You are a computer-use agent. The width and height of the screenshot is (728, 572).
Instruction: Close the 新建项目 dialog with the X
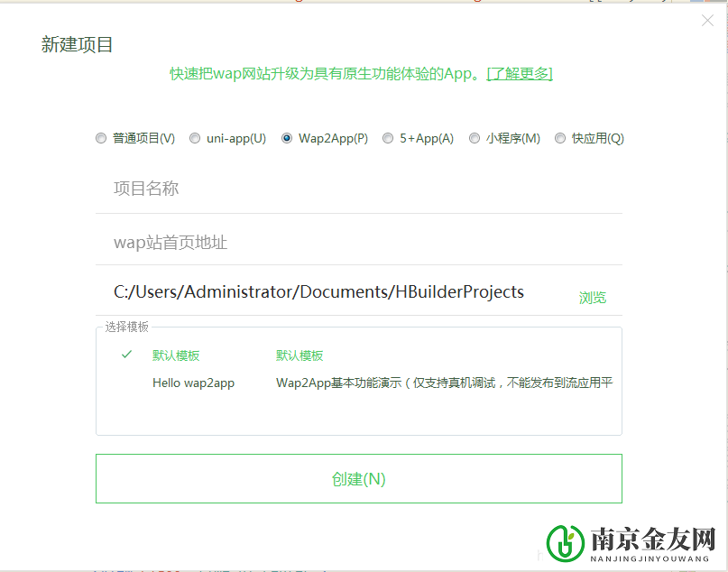click(707, 21)
